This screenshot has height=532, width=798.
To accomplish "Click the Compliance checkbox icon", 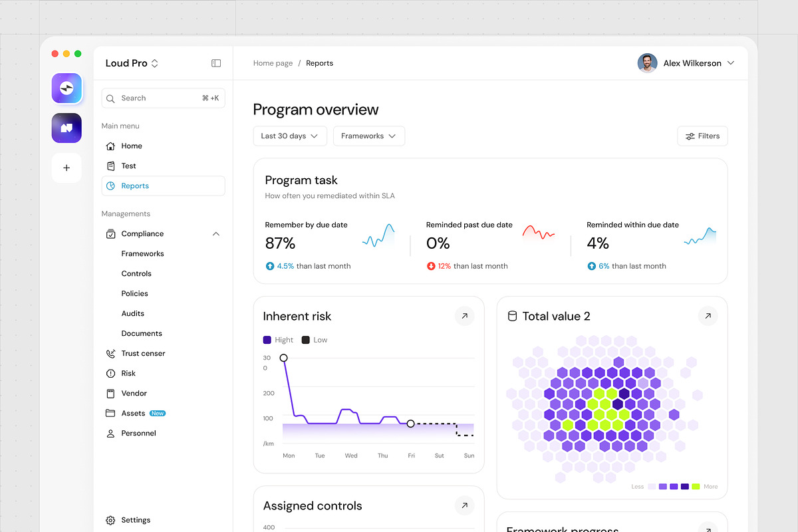I will pos(111,234).
